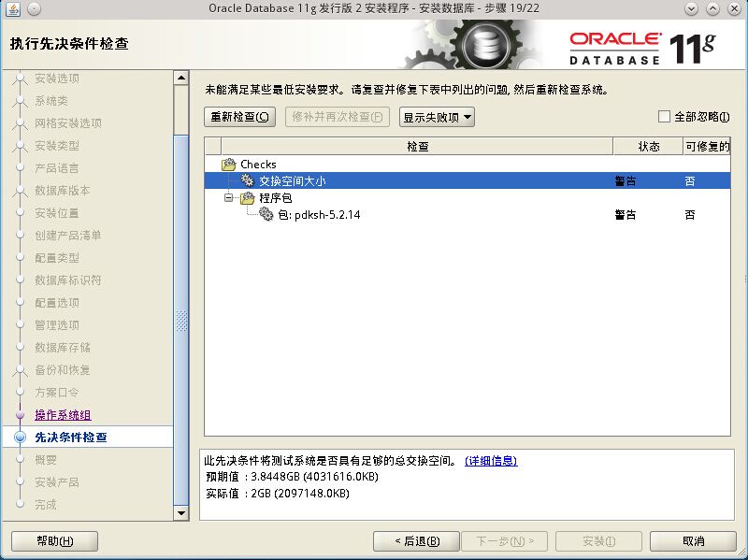
Task: Maximize the installer window
Action: 712,8
